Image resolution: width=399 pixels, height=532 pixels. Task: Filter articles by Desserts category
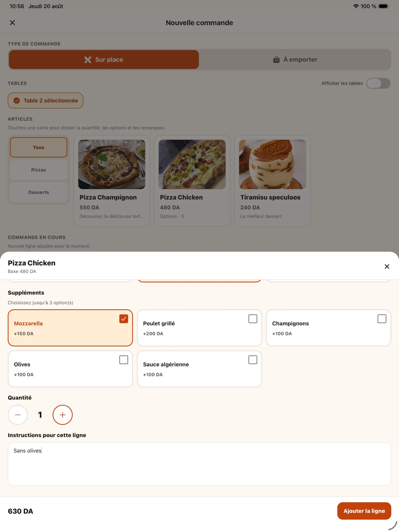click(39, 192)
